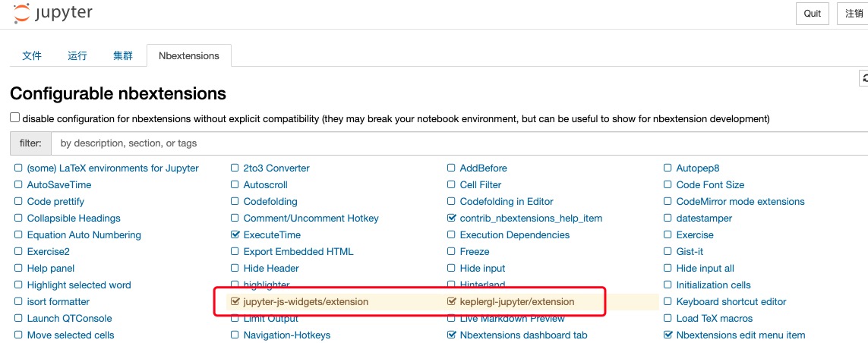Click the Quit button
This screenshot has width=868, height=343.
pyautogui.click(x=812, y=14)
